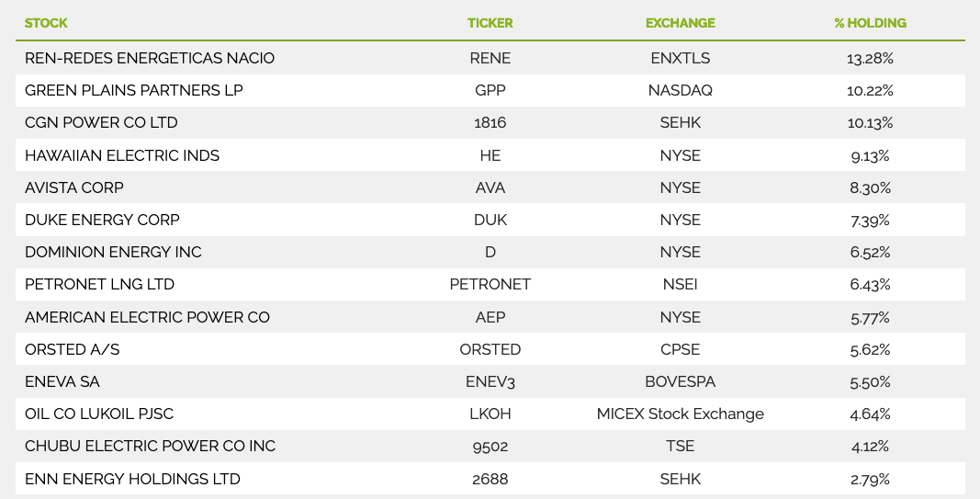The height and width of the screenshot is (499, 980).
Task: Select REN-REDES ENERGETICAS NACIO stock row
Action: 490,58
